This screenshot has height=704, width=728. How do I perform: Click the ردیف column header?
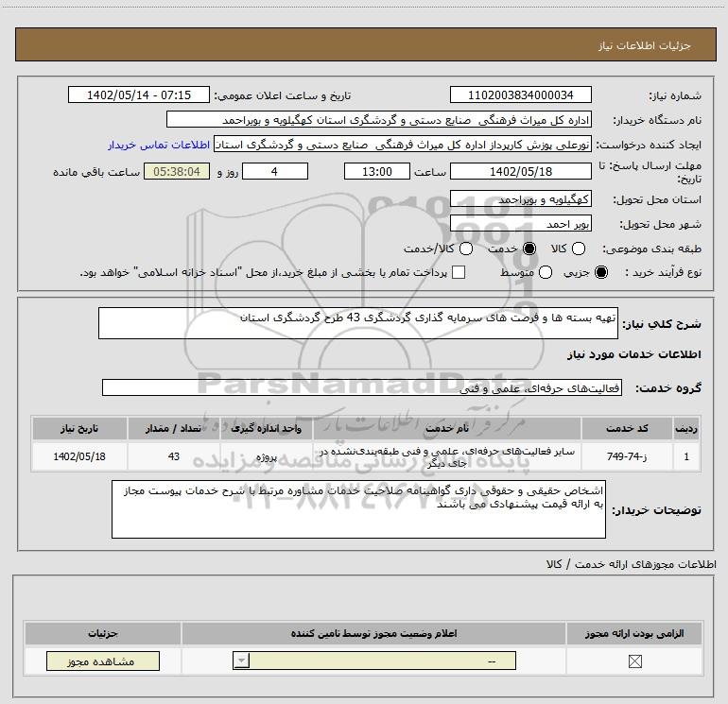[686, 428]
